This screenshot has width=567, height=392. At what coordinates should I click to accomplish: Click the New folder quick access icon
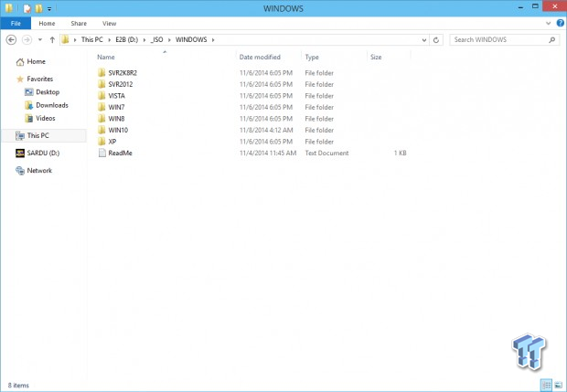[38, 8]
